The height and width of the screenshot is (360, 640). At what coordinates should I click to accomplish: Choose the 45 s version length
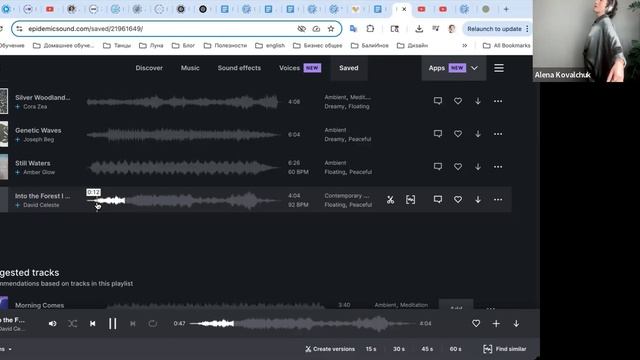pos(427,349)
